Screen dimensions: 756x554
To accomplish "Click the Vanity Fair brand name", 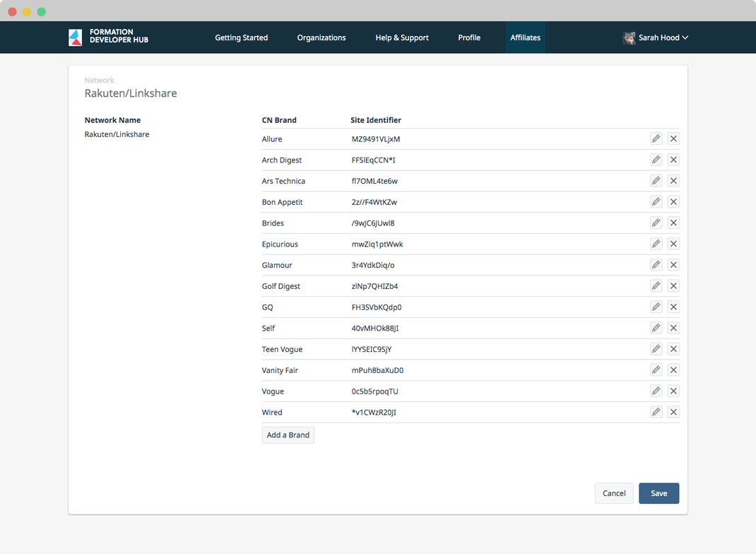I will (280, 370).
